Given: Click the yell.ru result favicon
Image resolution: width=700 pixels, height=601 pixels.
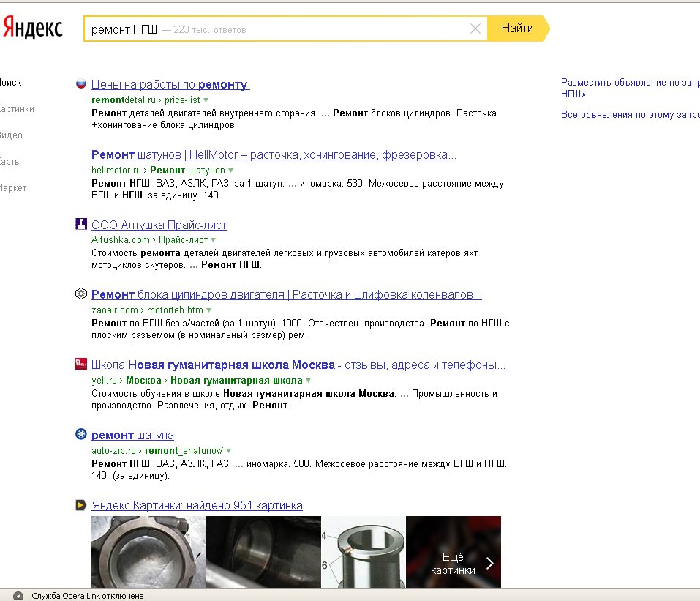Looking at the screenshot, I should pos(80,364).
